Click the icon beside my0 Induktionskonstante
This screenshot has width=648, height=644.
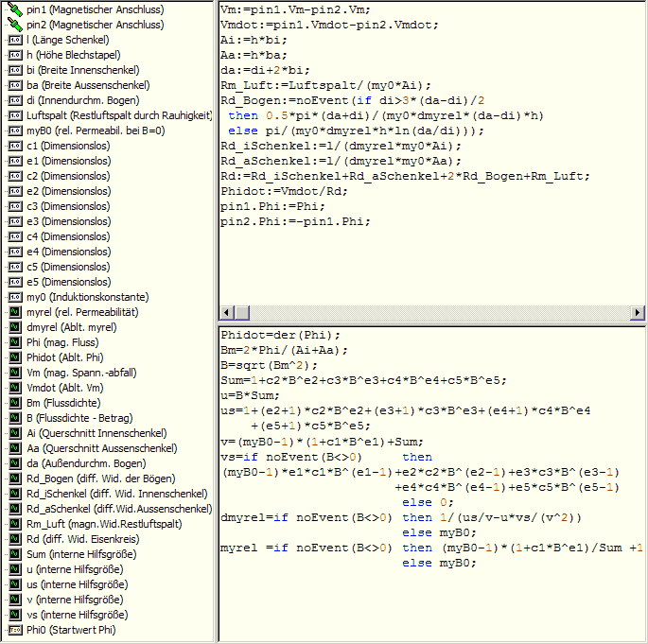[14, 296]
